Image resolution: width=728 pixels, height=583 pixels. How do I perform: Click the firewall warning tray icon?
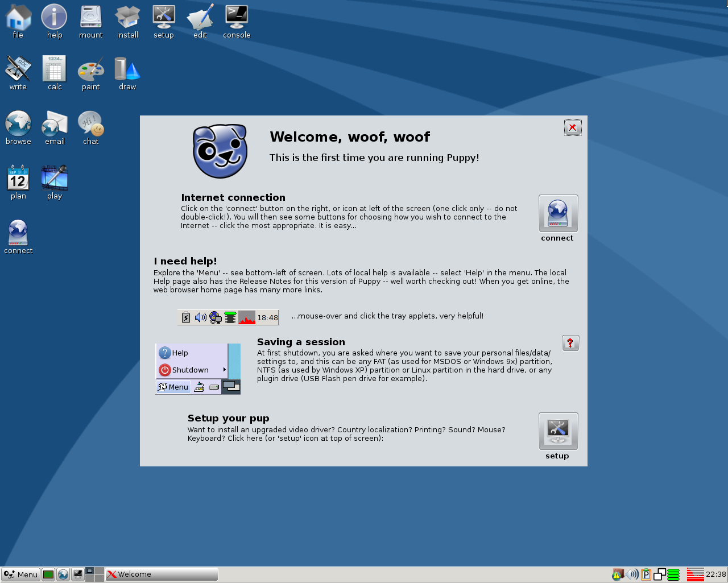tap(618, 574)
